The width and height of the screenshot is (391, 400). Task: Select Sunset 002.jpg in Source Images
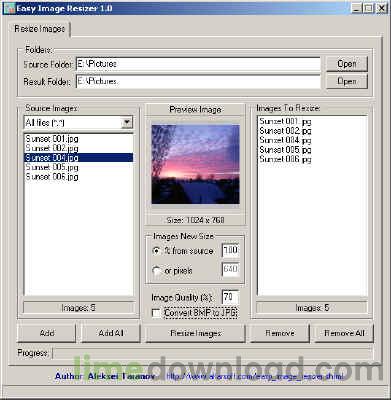pyautogui.click(x=79, y=148)
